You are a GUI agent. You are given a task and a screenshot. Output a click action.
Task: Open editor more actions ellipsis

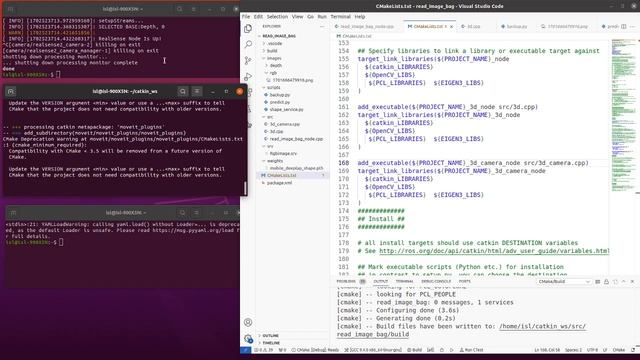[632, 26]
